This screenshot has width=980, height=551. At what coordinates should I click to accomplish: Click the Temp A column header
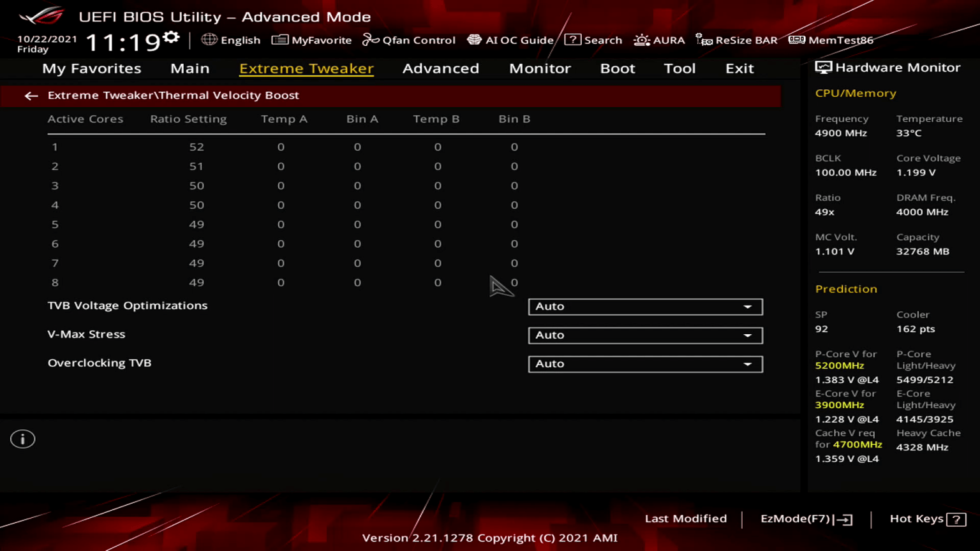tap(284, 119)
